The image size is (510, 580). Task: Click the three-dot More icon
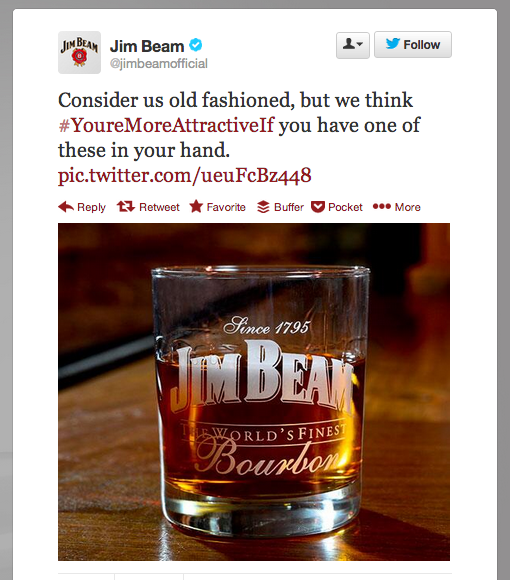(x=382, y=206)
